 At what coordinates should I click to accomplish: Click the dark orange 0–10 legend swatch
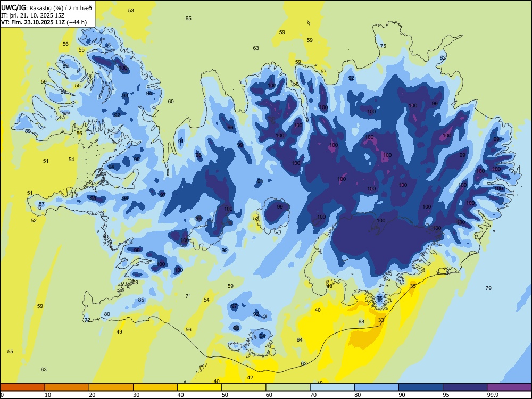[22, 387]
